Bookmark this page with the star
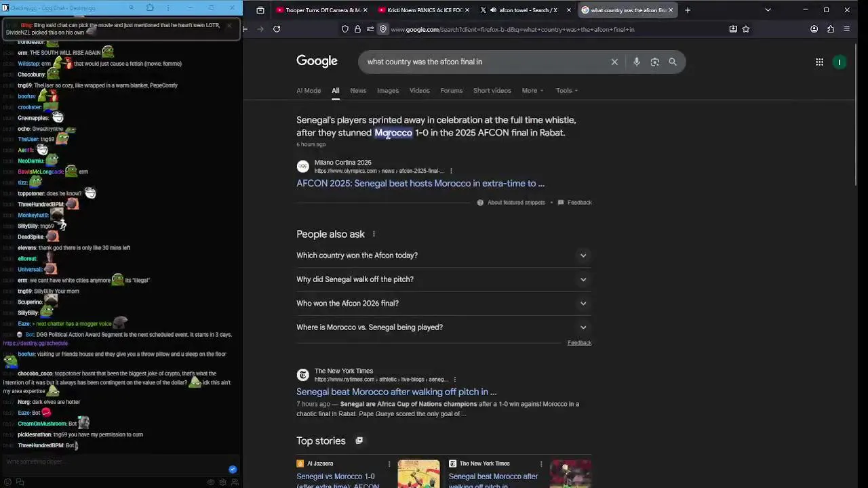 click(x=745, y=29)
